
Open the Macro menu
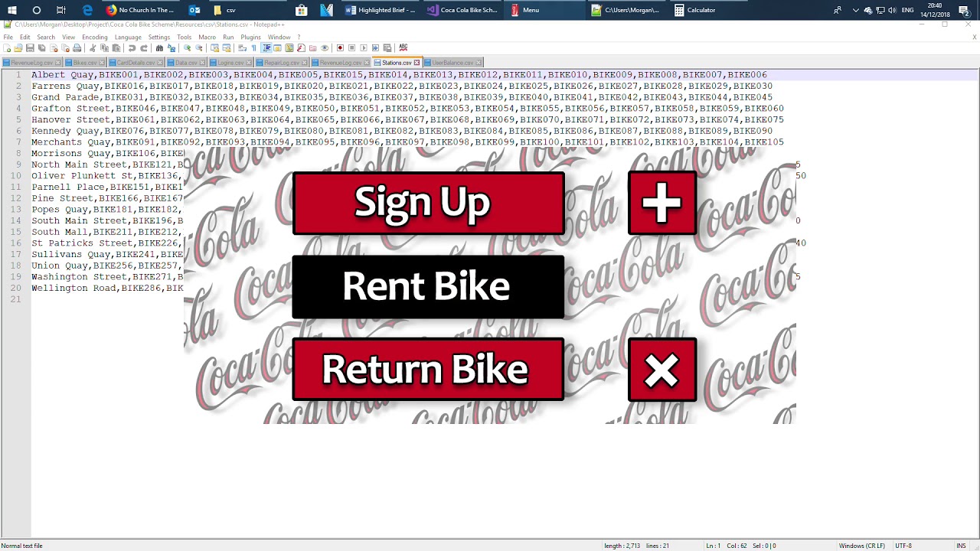click(207, 37)
